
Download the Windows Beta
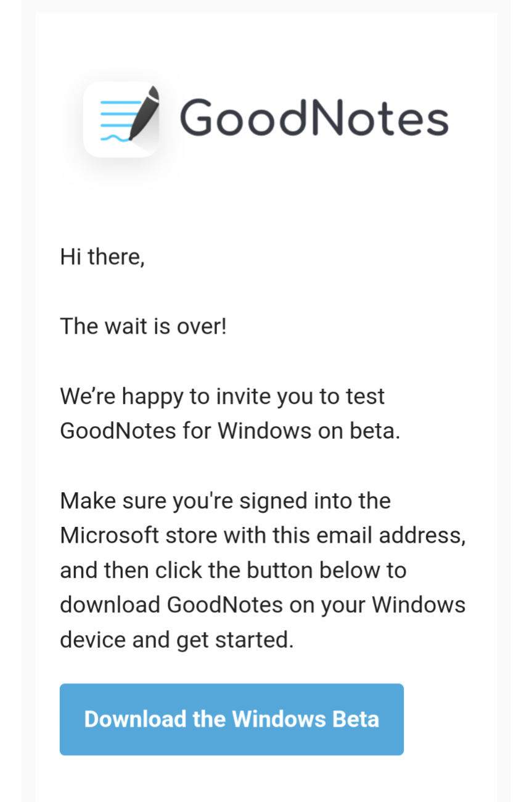click(232, 719)
